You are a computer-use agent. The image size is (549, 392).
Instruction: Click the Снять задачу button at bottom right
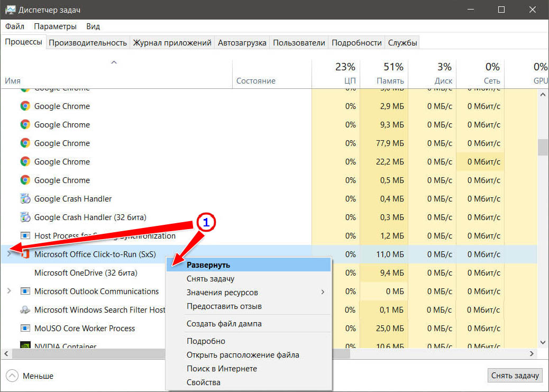click(x=515, y=376)
